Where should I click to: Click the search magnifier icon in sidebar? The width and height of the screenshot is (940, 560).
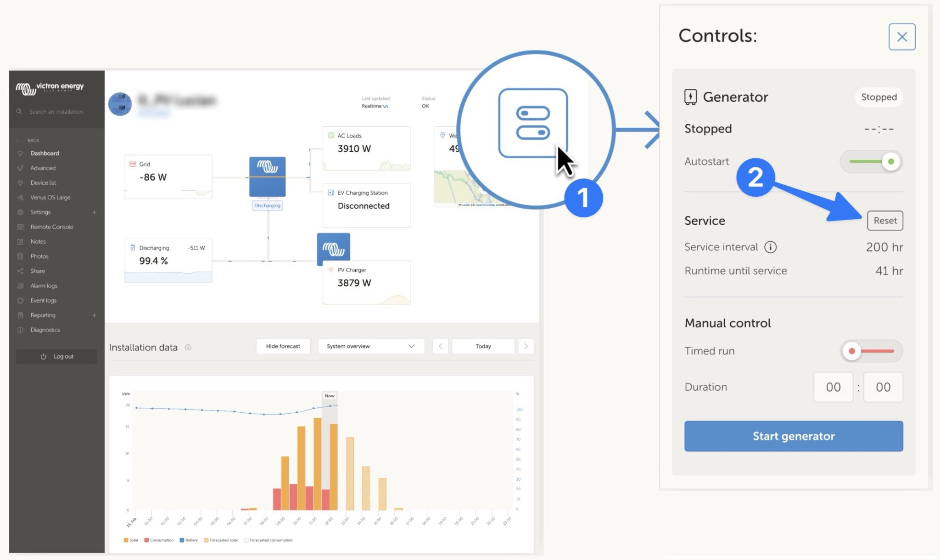[19, 111]
